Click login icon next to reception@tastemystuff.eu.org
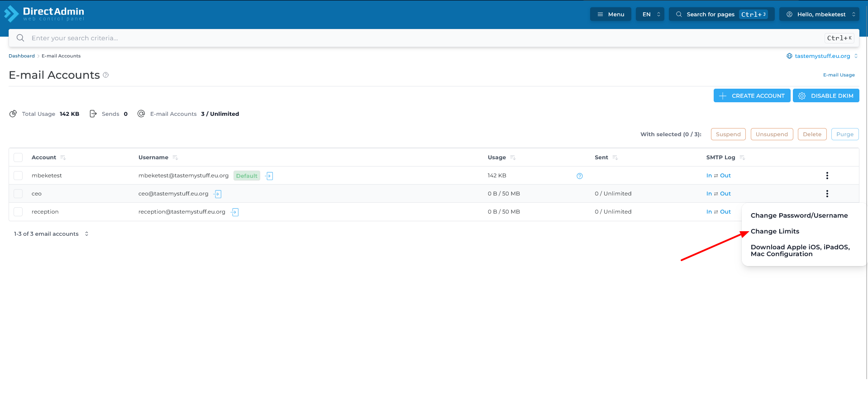This screenshot has height=400, width=868. (x=235, y=212)
